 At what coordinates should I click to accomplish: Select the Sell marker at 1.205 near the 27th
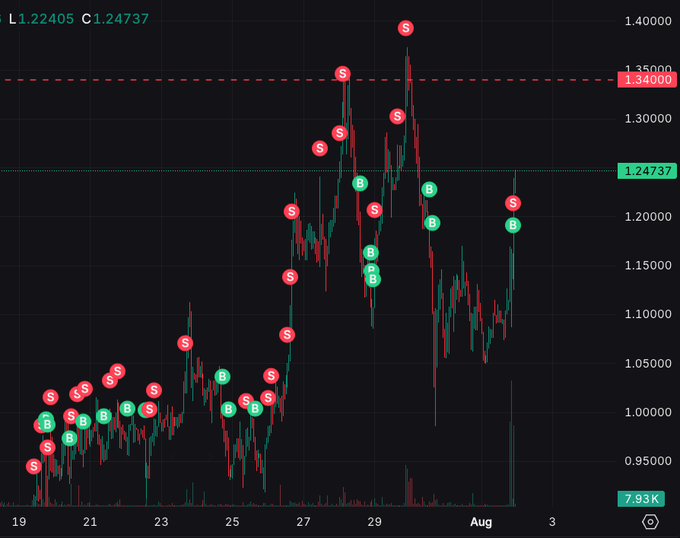coord(292,212)
